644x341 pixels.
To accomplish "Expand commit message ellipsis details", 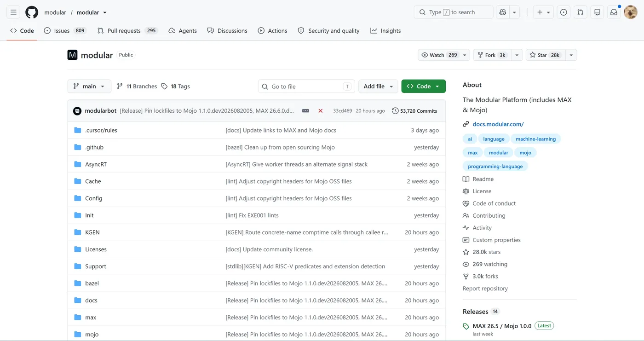I will pos(305,111).
